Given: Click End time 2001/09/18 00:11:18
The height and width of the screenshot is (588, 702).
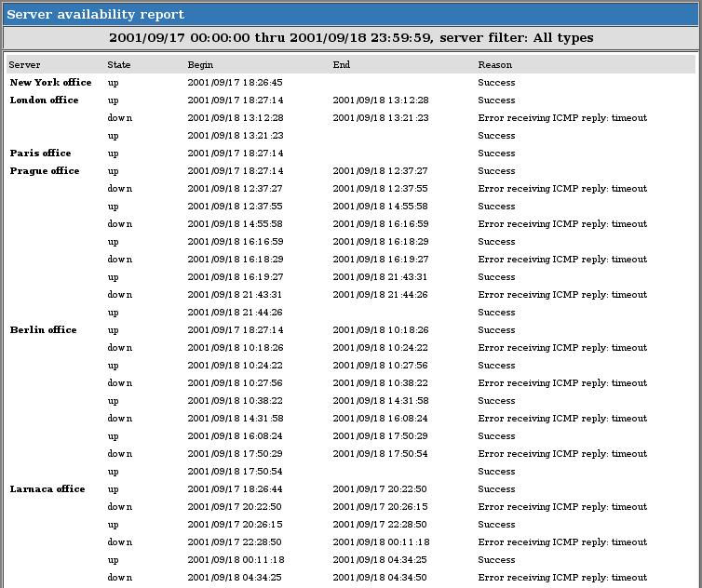Looking at the screenshot, I should tap(381, 541).
